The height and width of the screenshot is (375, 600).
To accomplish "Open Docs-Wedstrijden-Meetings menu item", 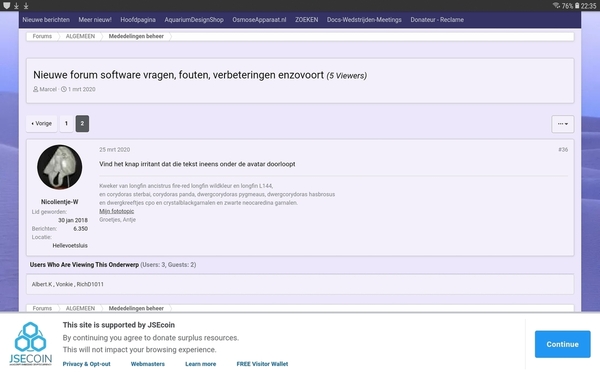I will click(364, 20).
